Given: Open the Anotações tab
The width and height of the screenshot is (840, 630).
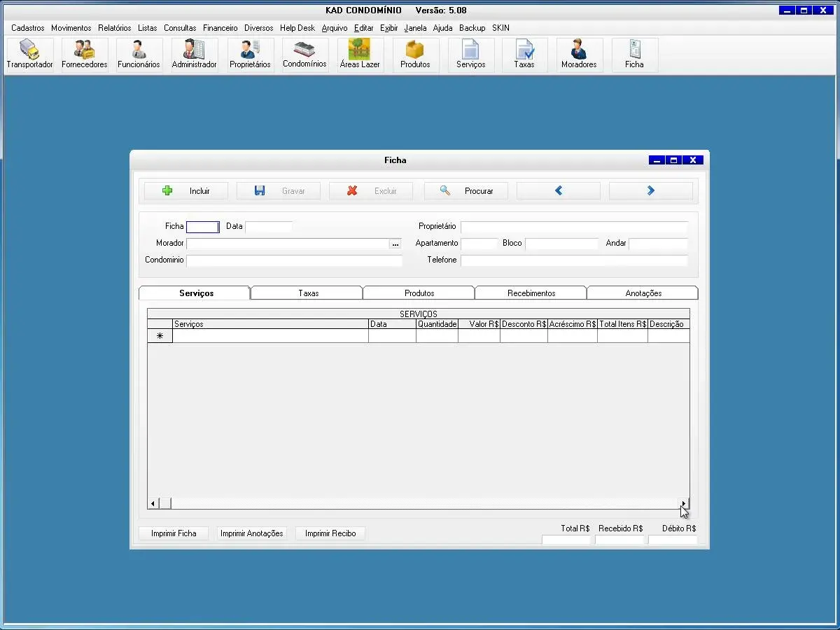Looking at the screenshot, I should click(643, 293).
